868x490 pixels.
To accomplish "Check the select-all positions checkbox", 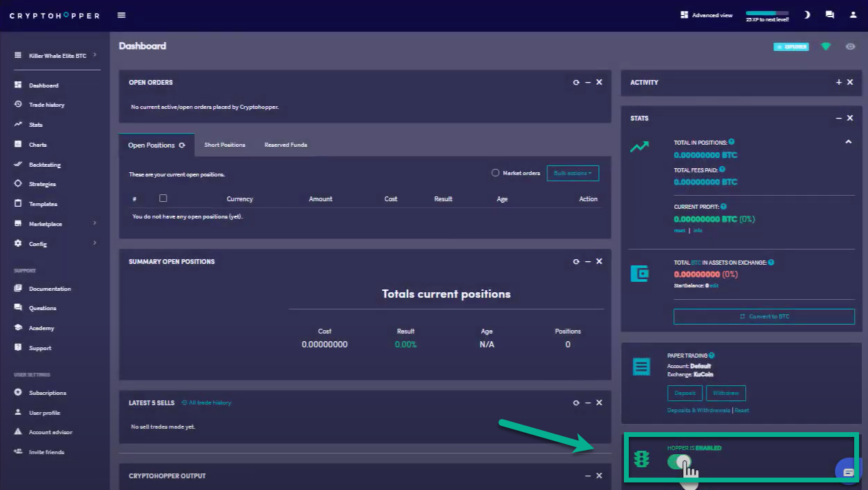I will pyautogui.click(x=163, y=198).
